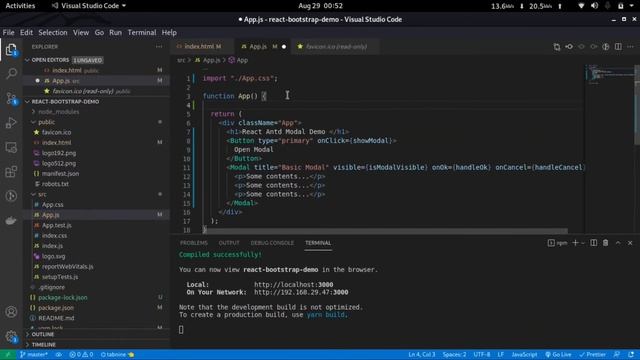Switch to the Output panel tab

coord(229,243)
